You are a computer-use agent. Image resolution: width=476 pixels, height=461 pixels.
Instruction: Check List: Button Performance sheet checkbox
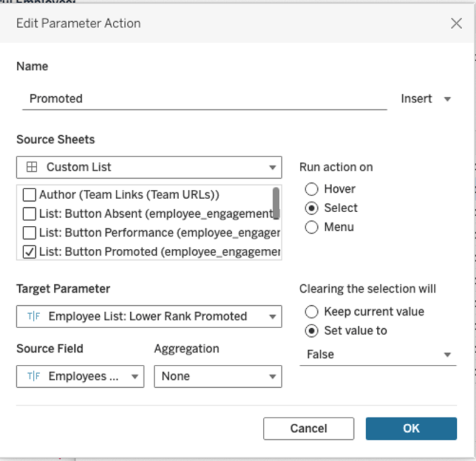pos(30,233)
